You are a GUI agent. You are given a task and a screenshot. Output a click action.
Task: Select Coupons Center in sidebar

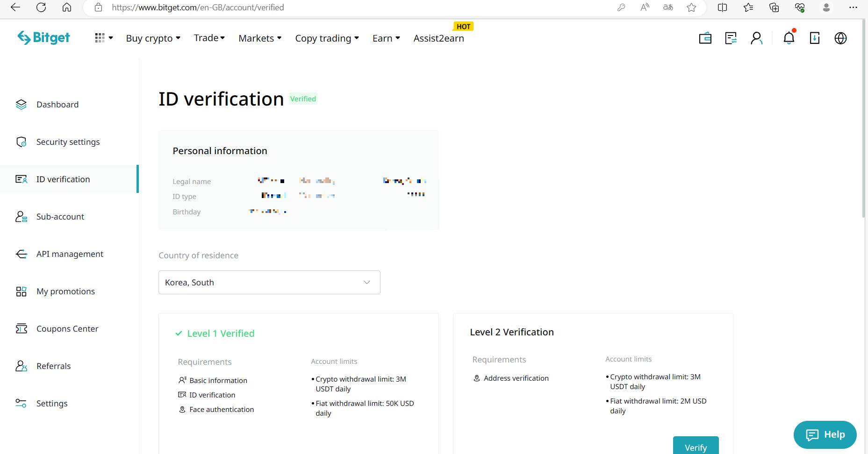(x=67, y=329)
